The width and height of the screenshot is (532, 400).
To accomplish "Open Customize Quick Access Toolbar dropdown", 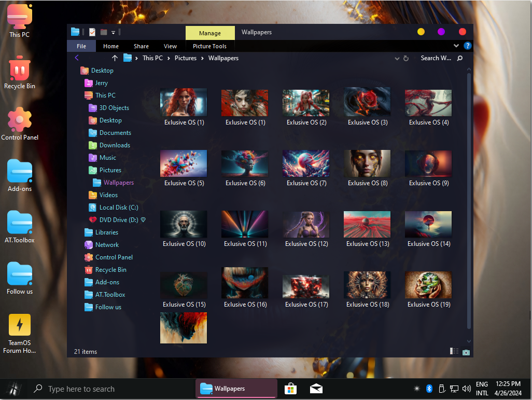I will click(113, 32).
